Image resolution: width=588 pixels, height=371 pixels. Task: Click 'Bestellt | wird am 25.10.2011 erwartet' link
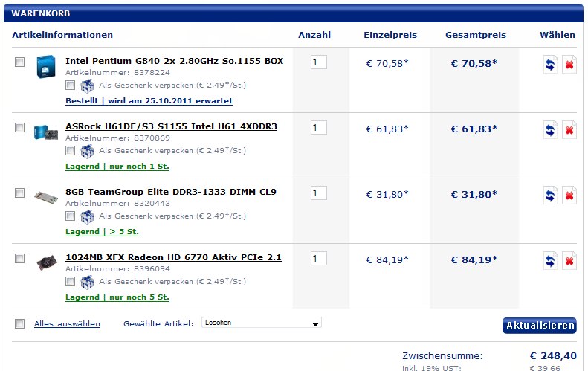tap(149, 101)
